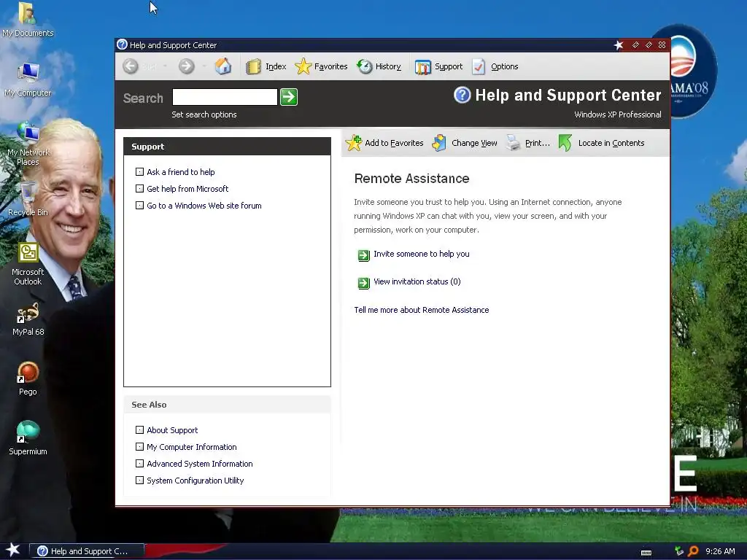Open Favorites from the toolbar
The height and width of the screenshot is (560, 747).
tap(321, 66)
